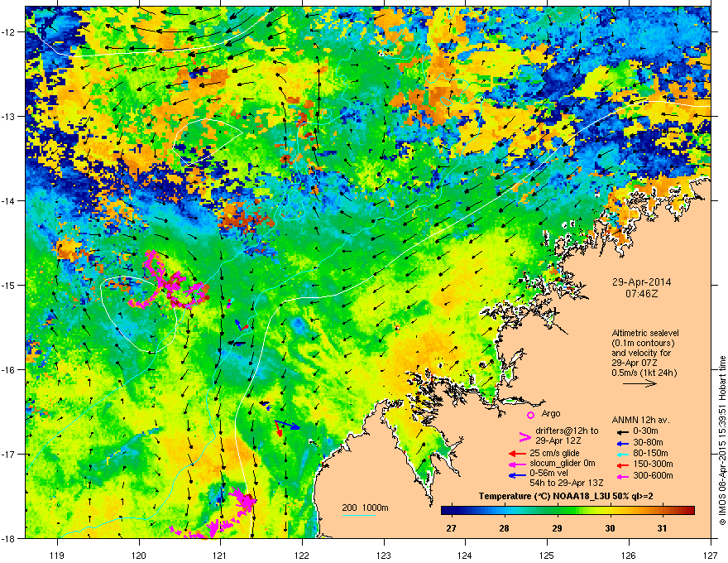Image resolution: width=728 pixels, height=563 pixels.
Task: Click the blue 30-80m ANMN legend arrow
Action: click(623, 443)
